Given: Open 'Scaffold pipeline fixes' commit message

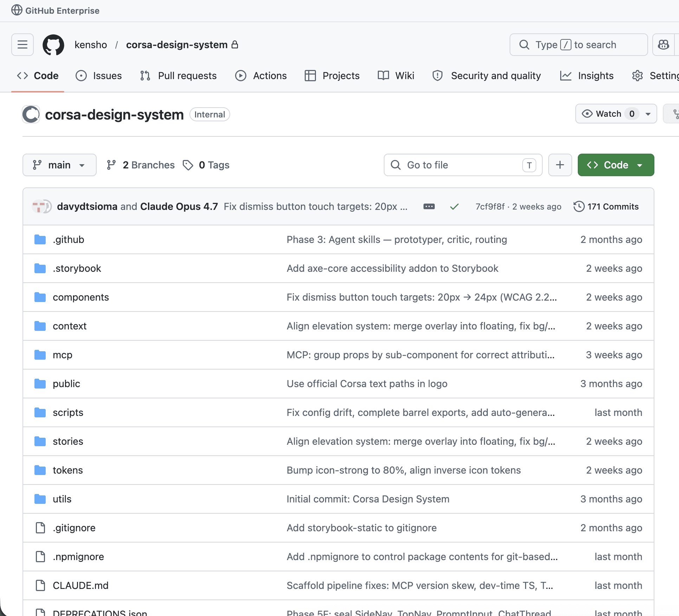Looking at the screenshot, I should click(420, 585).
